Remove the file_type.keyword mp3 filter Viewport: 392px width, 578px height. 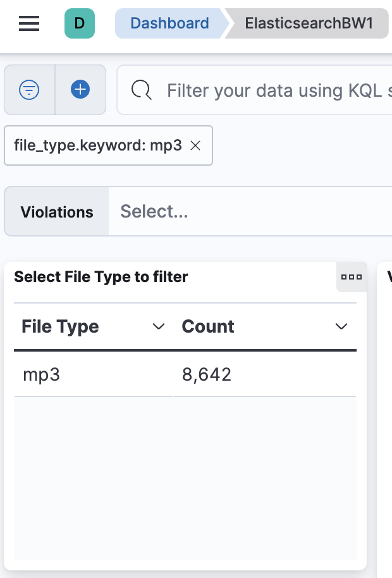pyautogui.click(x=196, y=145)
